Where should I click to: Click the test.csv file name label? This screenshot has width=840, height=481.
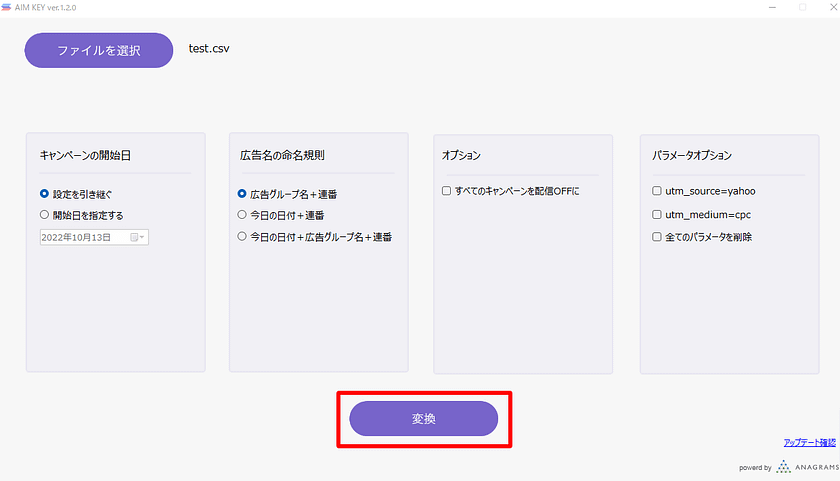point(210,48)
